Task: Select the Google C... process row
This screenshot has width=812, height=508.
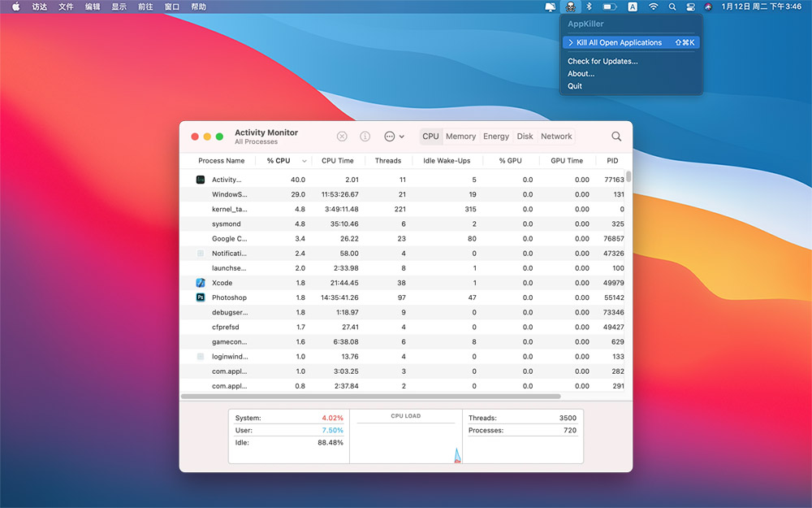Action: [x=403, y=239]
